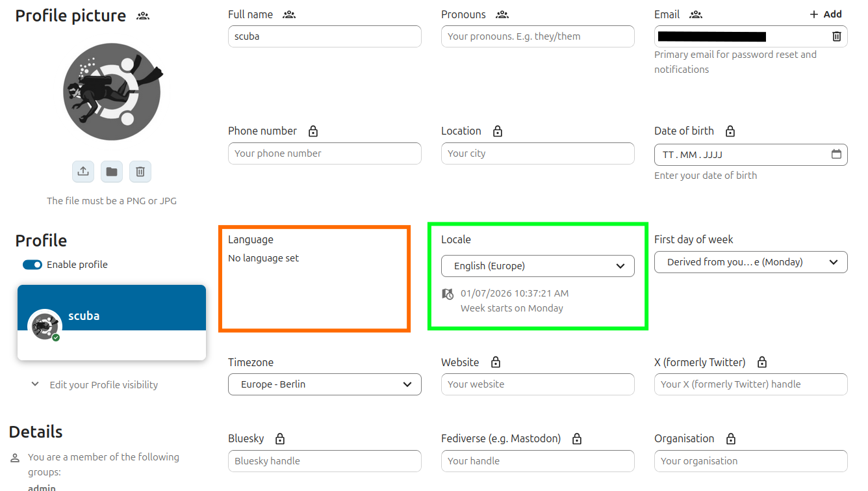
Task: Click Date of birth scope lock icon
Action: [x=730, y=131]
